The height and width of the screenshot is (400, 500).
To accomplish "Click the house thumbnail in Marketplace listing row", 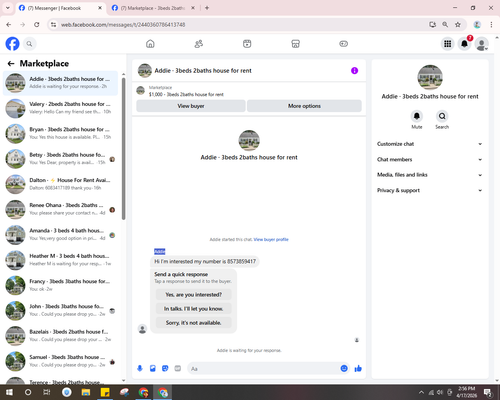I will click(x=141, y=90).
